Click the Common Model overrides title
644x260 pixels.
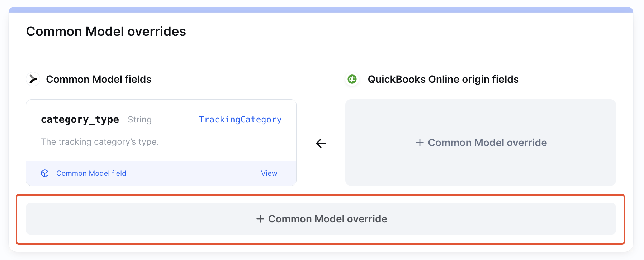[106, 32]
